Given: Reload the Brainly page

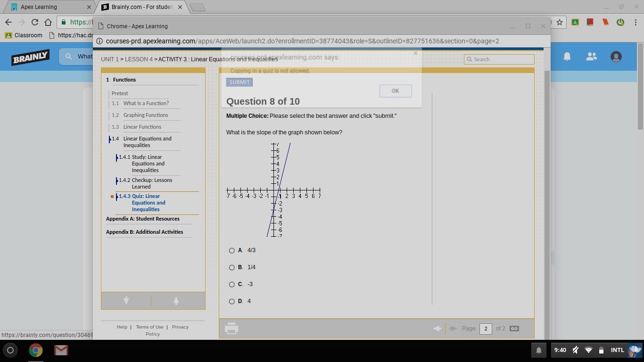Looking at the screenshot, I should pos(34,22).
